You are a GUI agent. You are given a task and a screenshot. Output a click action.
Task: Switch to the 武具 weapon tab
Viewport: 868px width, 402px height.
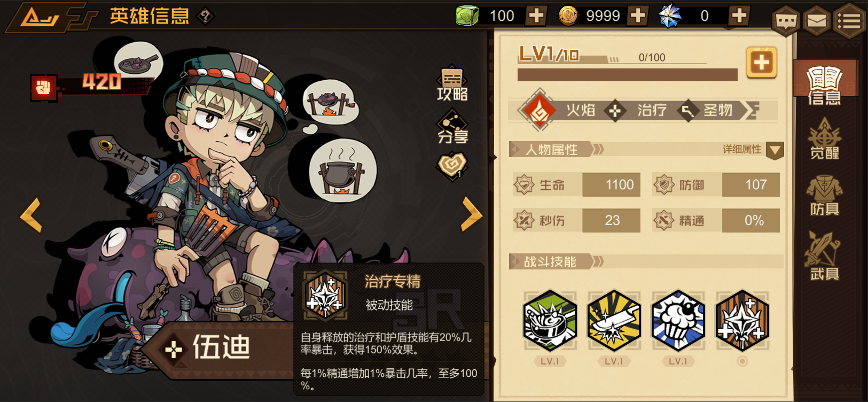824,257
